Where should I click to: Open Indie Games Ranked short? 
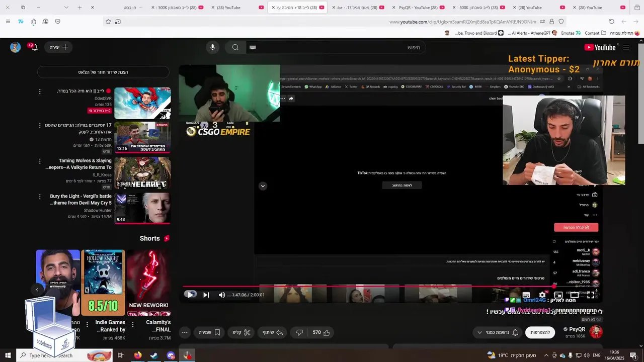pos(103,283)
